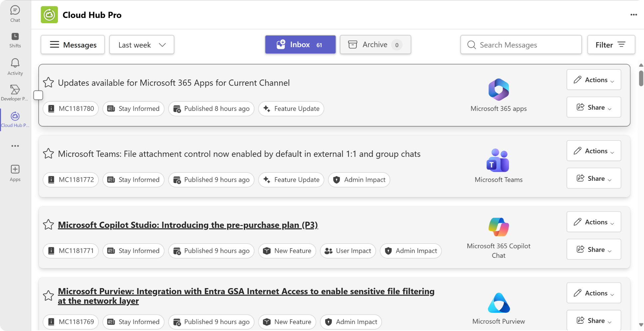Image resolution: width=644 pixels, height=331 pixels.
Task: Open Share dropdown for Copilot Studio message
Action: click(593, 250)
